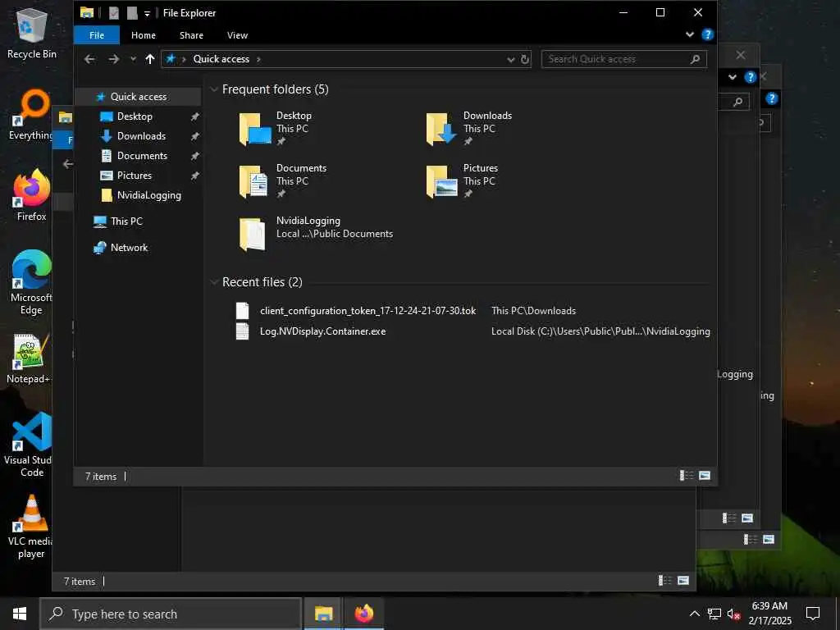
Task: Collapse the Recent files group
Action: click(x=214, y=282)
